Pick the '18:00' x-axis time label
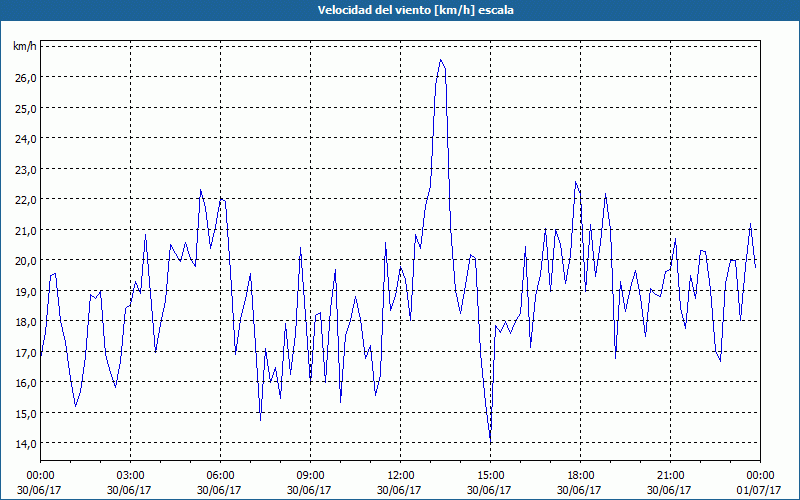This screenshot has height=500, width=800. click(580, 476)
